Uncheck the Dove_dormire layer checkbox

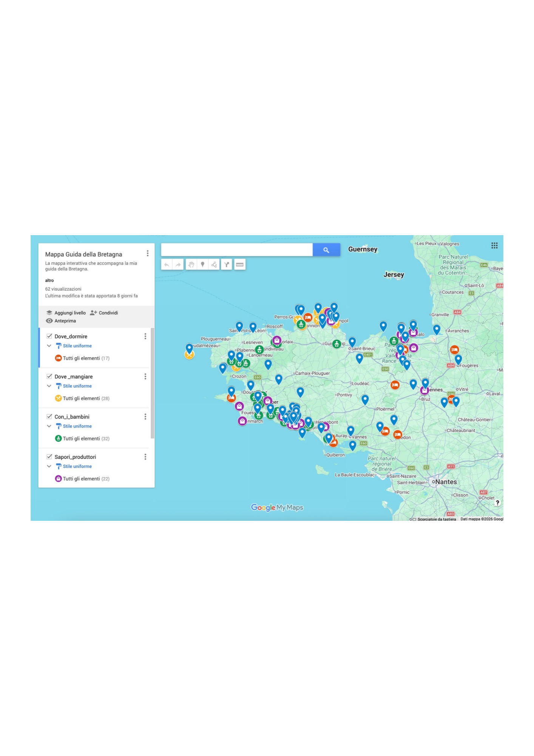49,336
